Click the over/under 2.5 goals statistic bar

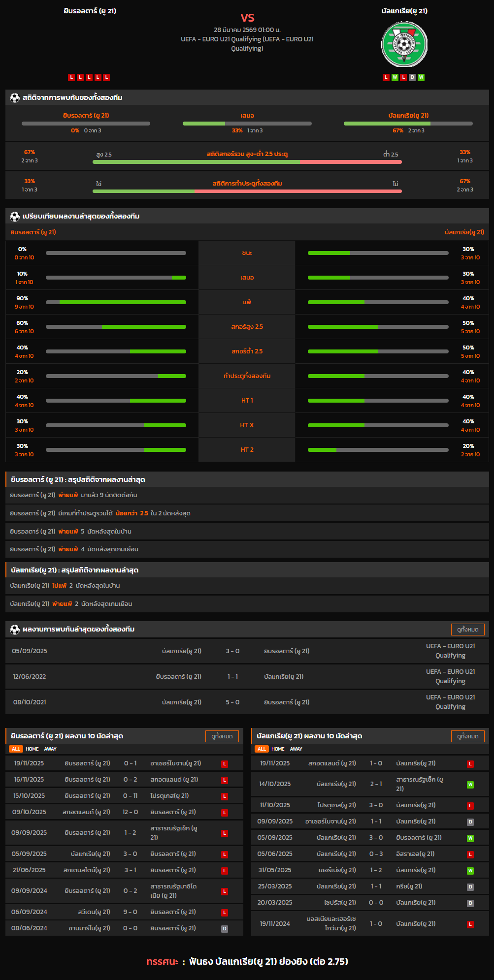point(247,162)
